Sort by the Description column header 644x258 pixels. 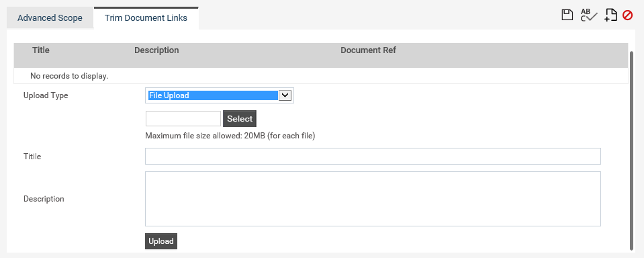156,50
